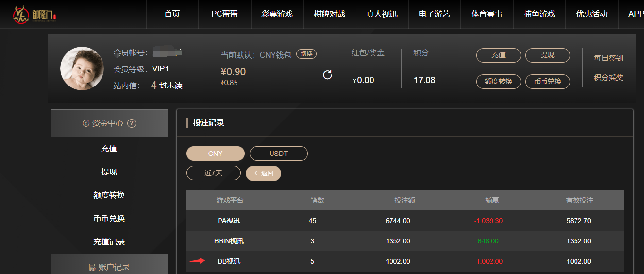Click the site logo in the header

coord(35,15)
